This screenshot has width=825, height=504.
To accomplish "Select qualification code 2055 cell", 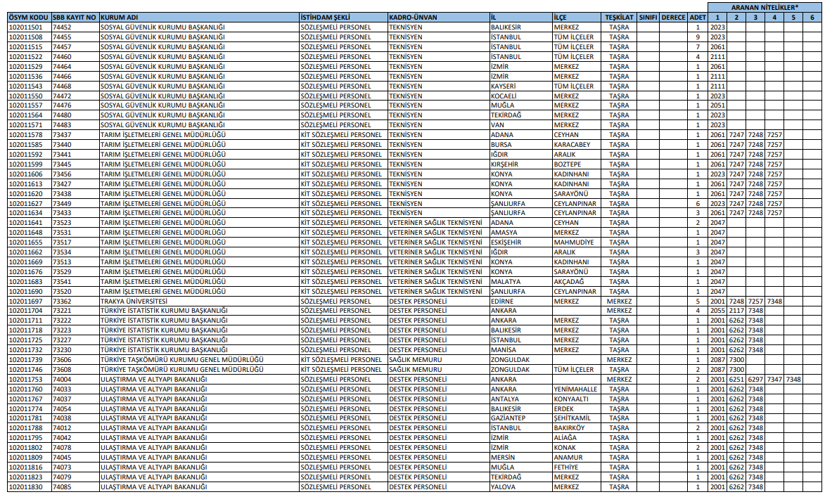I will [717, 311].
